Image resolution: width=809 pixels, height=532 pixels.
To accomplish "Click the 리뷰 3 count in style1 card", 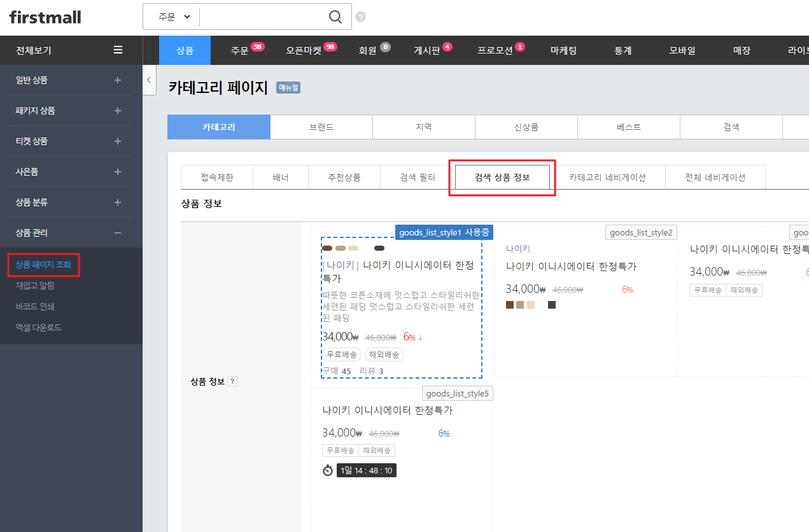I will pyautogui.click(x=372, y=371).
